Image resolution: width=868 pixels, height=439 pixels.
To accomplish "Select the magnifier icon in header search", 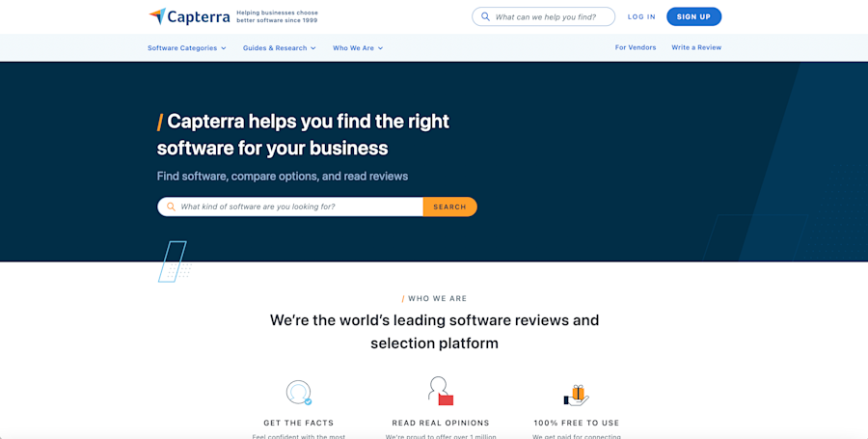I will [x=485, y=16].
